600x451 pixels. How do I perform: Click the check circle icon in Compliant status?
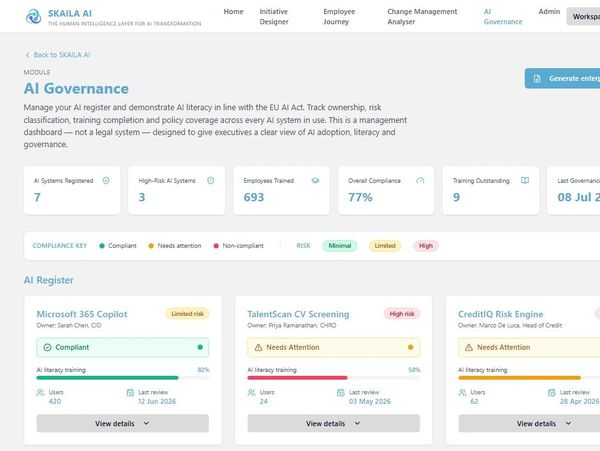coord(47,347)
